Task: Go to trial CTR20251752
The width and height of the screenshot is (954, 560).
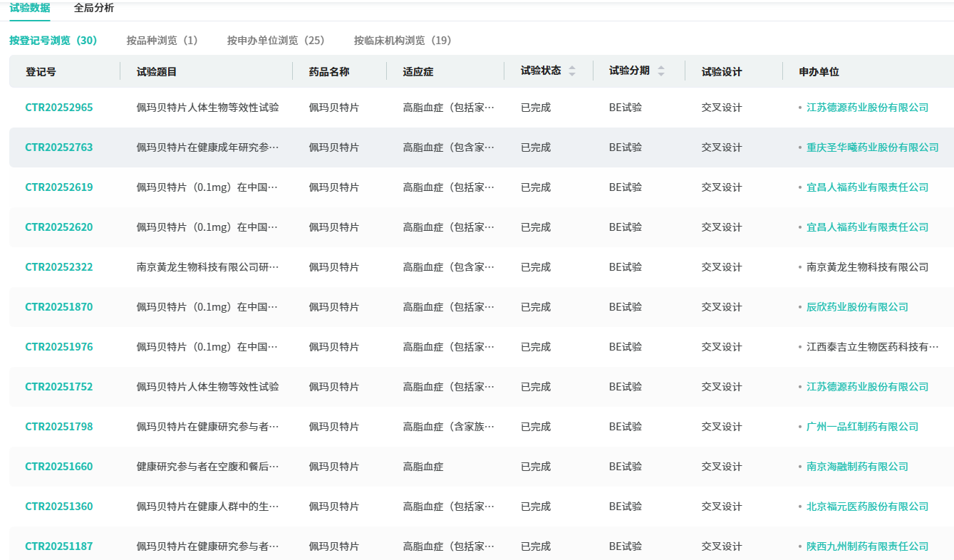Action: click(x=59, y=387)
